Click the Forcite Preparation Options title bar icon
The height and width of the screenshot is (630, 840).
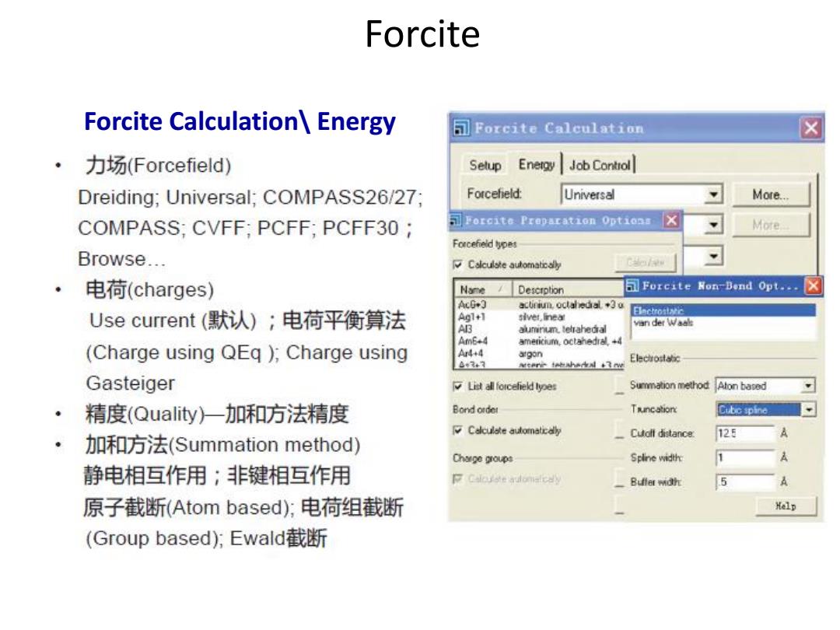click(x=456, y=220)
